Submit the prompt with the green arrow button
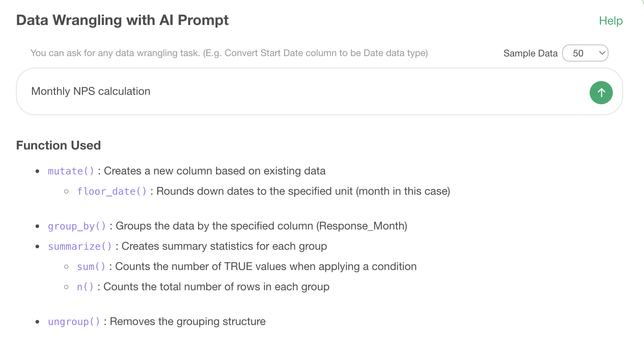644x346 pixels. (x=601, y=93)
